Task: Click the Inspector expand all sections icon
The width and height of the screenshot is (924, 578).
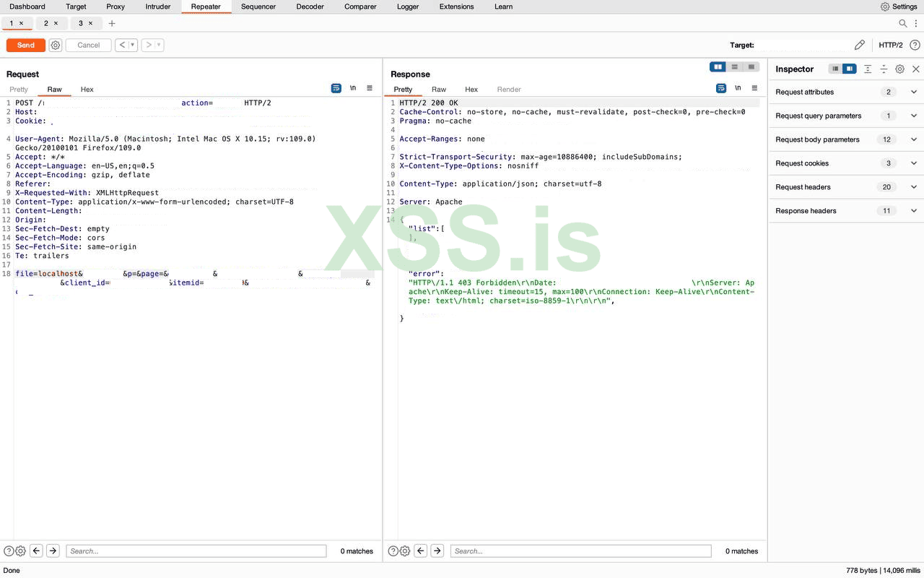Action: [868, 69]
